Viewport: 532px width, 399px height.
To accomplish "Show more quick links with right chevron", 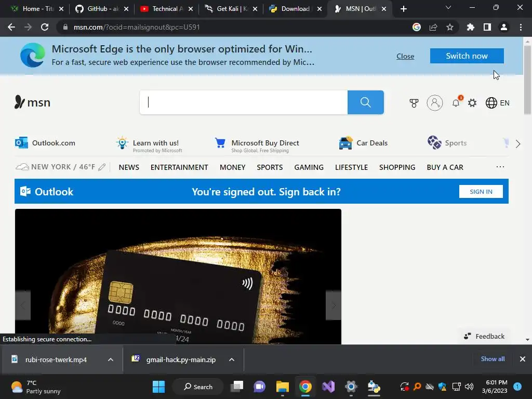I will click(518, 144).
